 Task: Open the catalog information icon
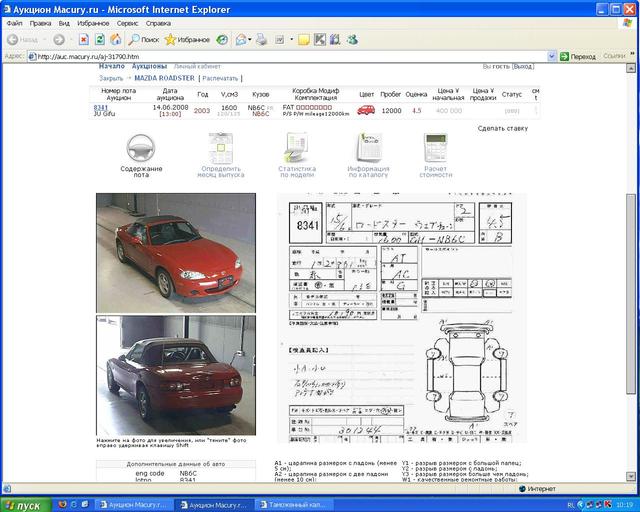(368, 148)
